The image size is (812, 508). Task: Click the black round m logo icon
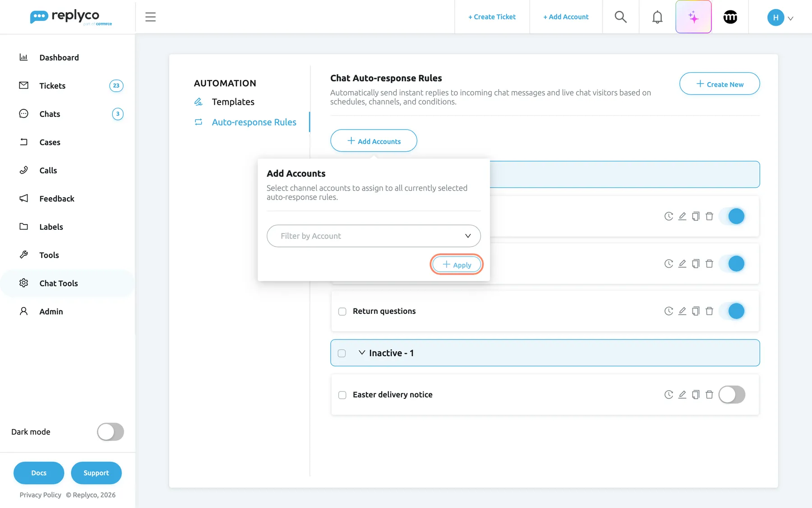[x=730, y=17]
